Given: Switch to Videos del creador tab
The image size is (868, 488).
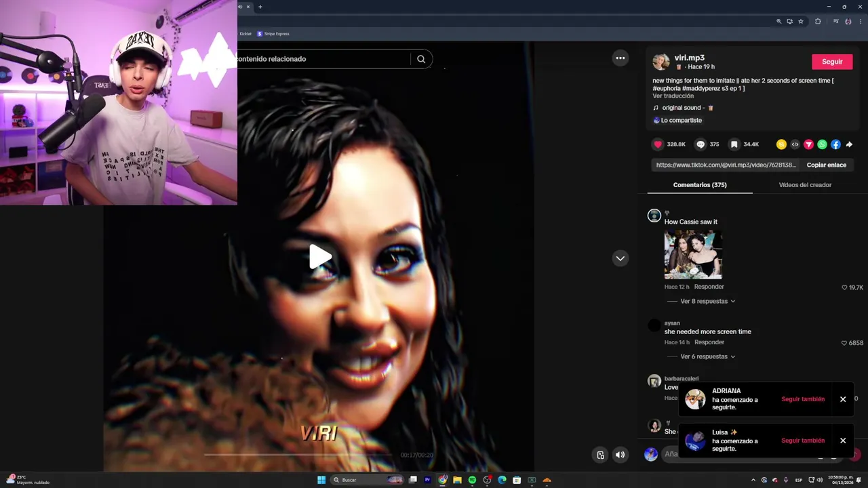Looking at the screenshot, I should [805, 184].
